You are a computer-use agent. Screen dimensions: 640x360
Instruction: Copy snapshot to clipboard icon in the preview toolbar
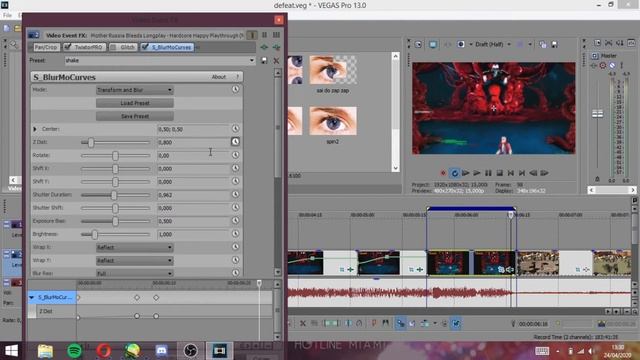pyautogui.click(x=542, y=44)
